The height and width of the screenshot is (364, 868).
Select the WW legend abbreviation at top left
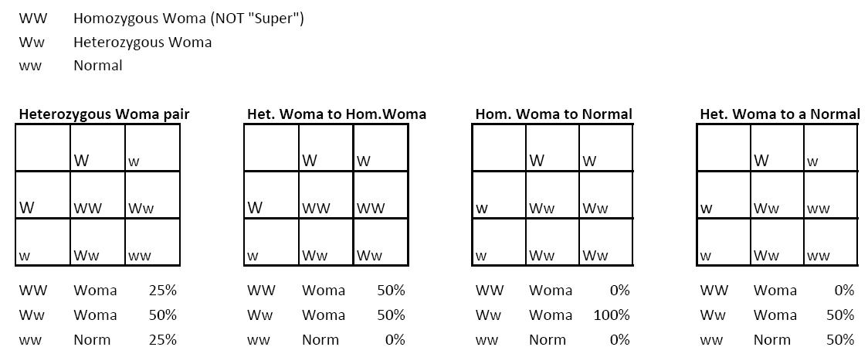[32, 19]
